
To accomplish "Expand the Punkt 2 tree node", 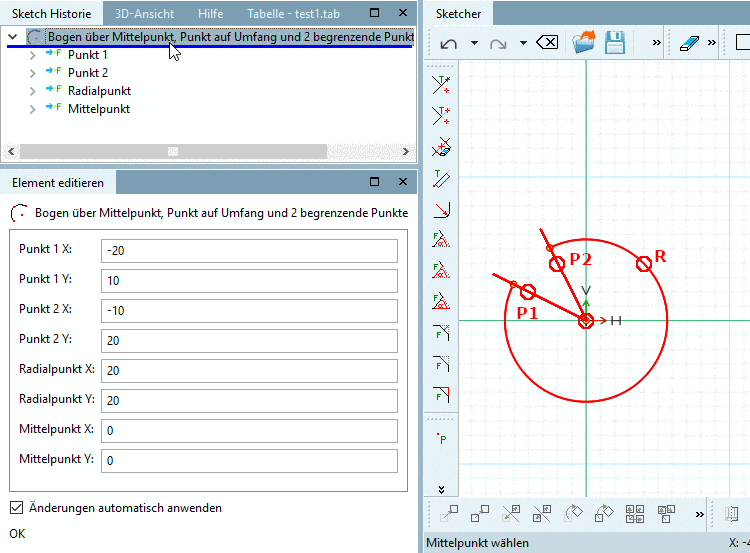I will click(32, 73).
